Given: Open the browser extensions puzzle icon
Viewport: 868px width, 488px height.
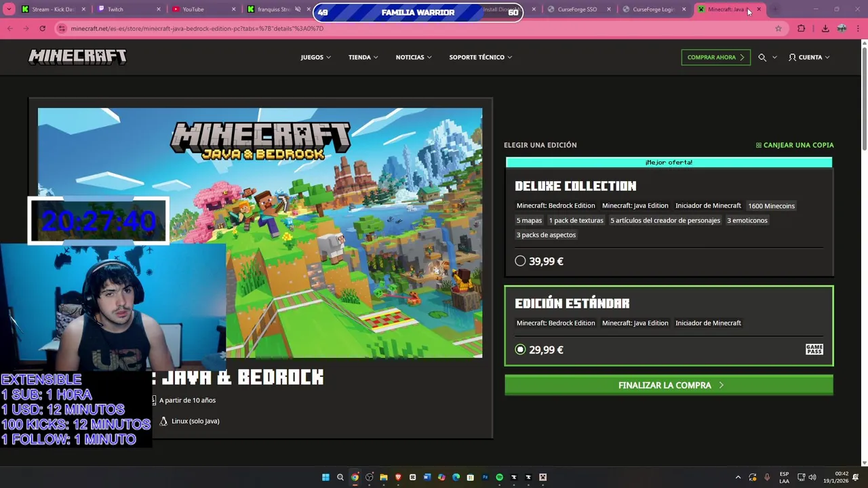Looking at the screenshot, I should [x=801, y=28].
